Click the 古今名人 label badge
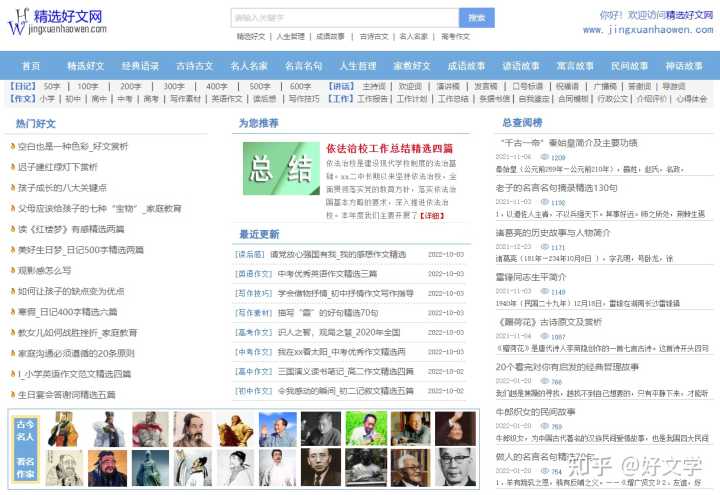This screenshot has height=495, width=720. [x=26, y=429]
